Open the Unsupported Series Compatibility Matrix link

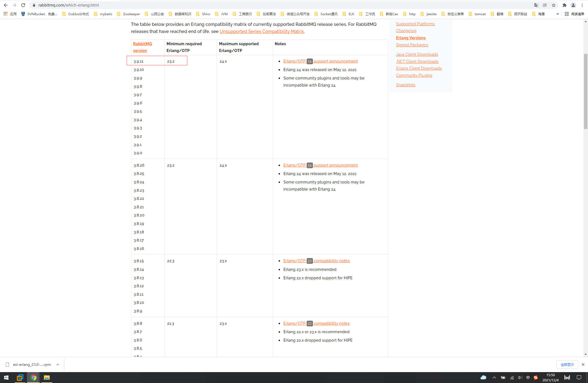pyautogui.click(x=261, y=31)
